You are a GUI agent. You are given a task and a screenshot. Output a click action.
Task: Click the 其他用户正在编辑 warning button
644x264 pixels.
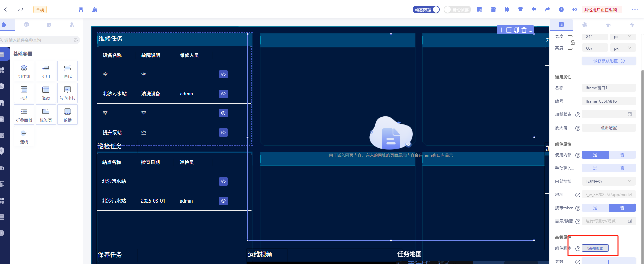click(602, 10)
